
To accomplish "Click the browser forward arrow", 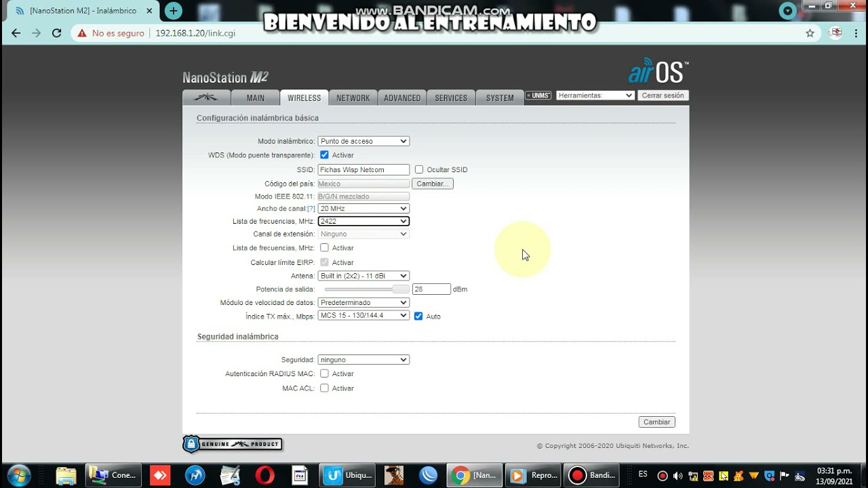I will (37, 33).
